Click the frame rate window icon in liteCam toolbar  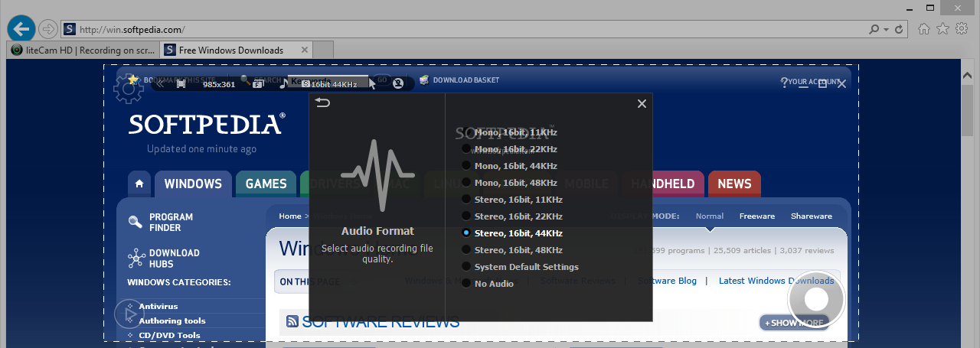(x=259, y=84)
